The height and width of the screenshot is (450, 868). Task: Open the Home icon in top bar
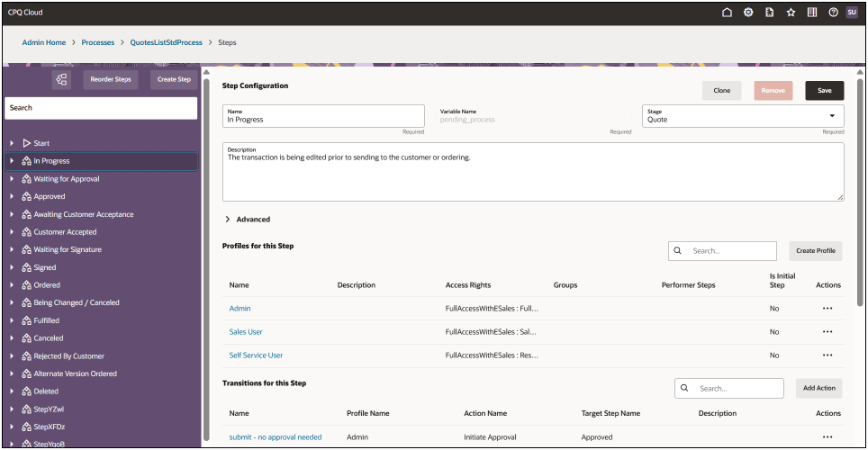tap(727, 13)
